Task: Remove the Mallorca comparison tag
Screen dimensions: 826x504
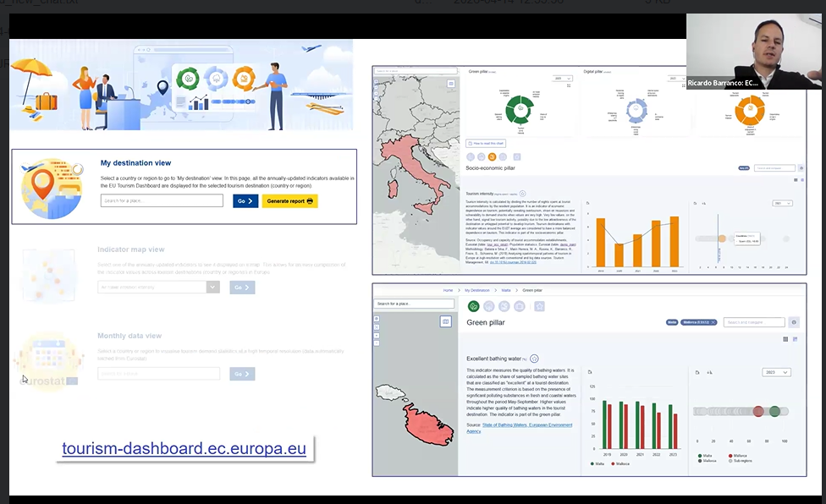Action: [x=713, y=322]
